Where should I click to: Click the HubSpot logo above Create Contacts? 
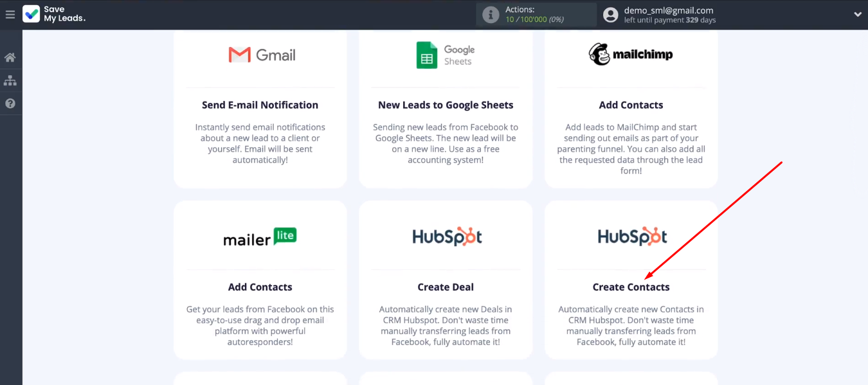pos(632,237)
